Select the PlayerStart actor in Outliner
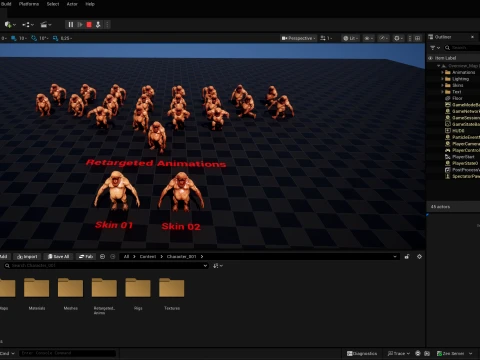 coord(463,157)
